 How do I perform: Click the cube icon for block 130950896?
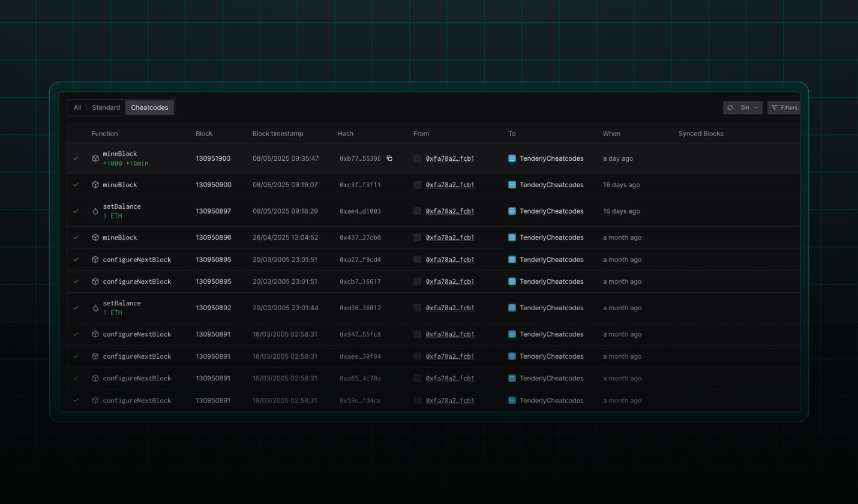pyautogui.click(x=95, y=238)
